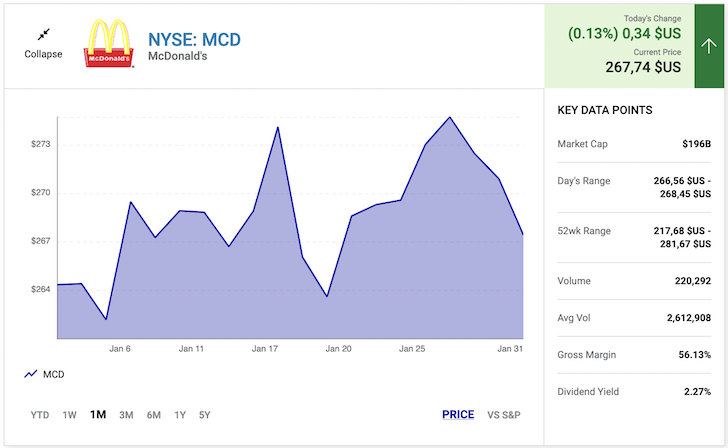Select the 1Y time range
Screen dimensions: 728x448
[x=180, y=415]
